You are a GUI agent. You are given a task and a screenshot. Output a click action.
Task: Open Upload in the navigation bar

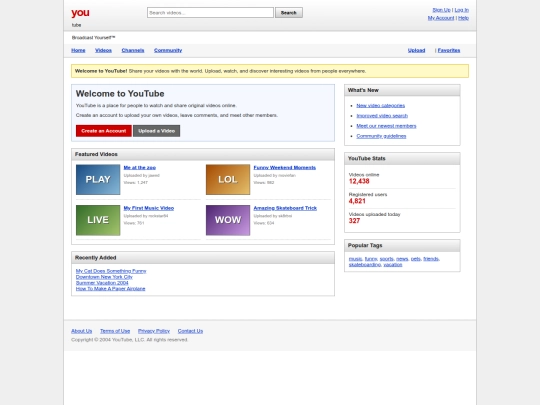(x=416, y=50)
